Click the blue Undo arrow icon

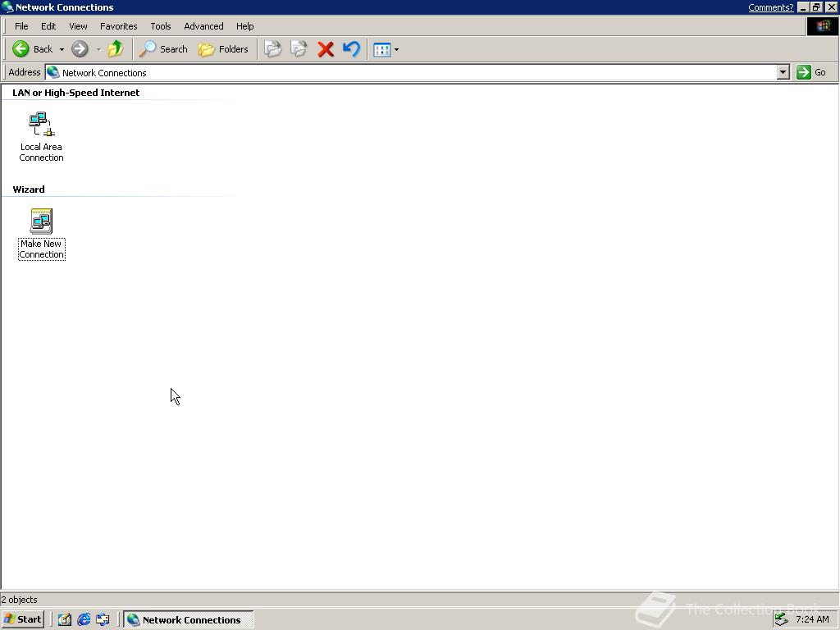tap(351, 49)
